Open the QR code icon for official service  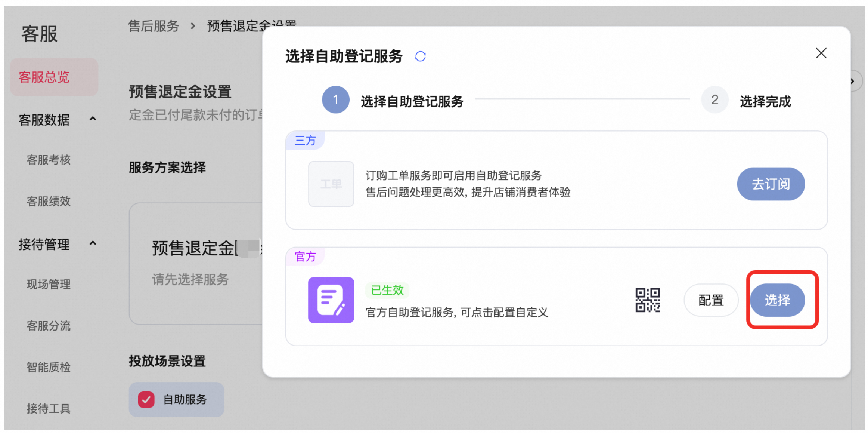648,300
